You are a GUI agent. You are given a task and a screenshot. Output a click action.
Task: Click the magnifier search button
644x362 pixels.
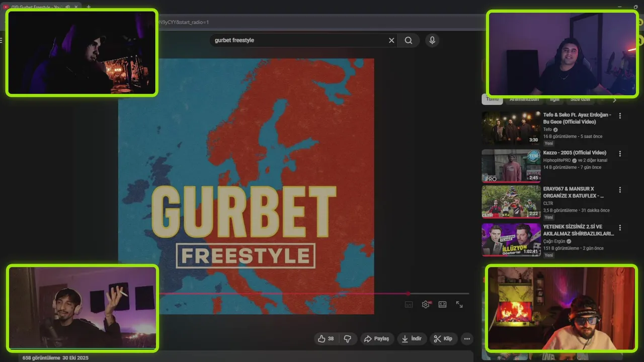click(x=409, y=40)
